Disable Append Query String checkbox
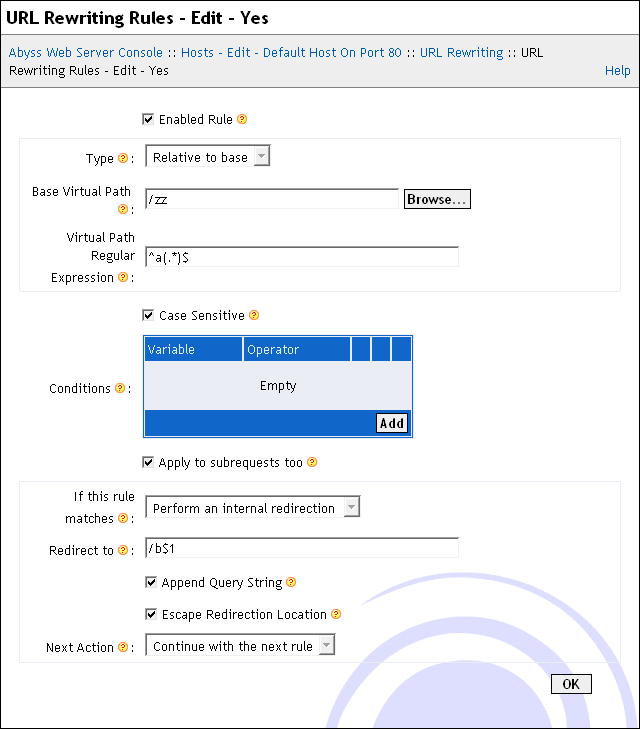 coord(151,583)
